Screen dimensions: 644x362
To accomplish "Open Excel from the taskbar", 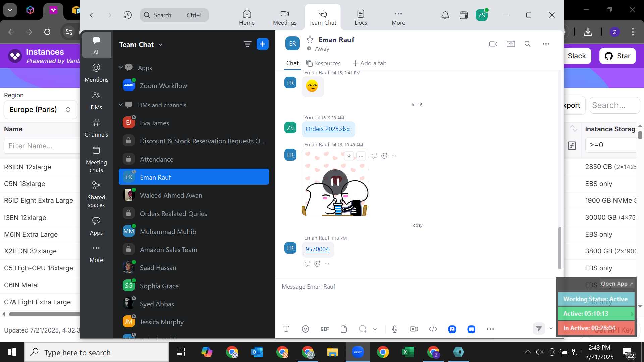I will 408,352.
